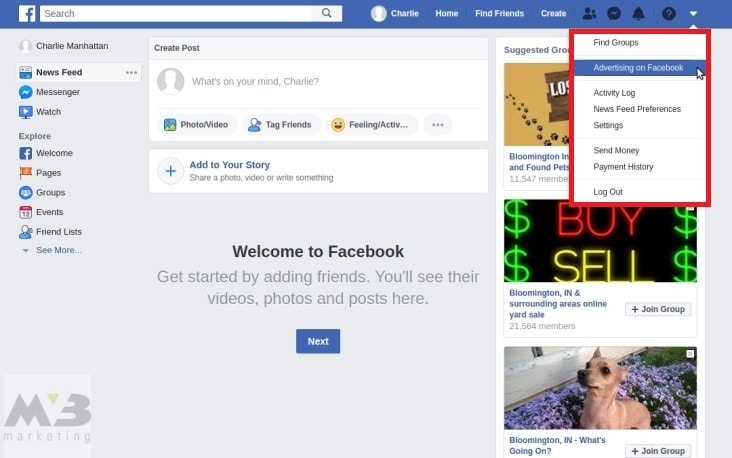Viewport: 732px width, 458px height.
Task: Select Settings in the dropdown menu
Action: pyautogui.click(x=608, y=126)
